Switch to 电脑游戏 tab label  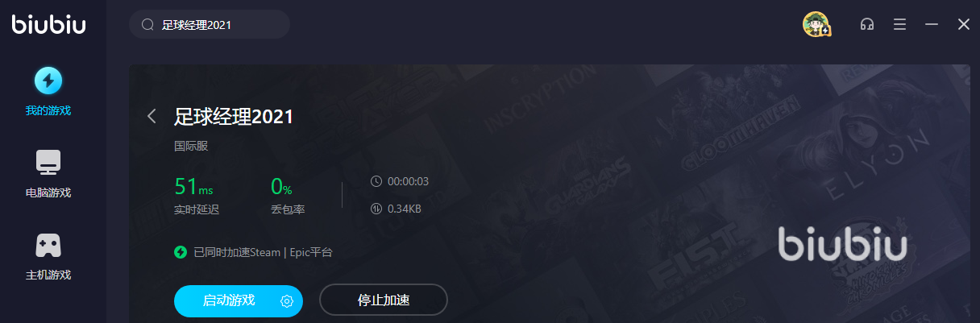point(48,193)
